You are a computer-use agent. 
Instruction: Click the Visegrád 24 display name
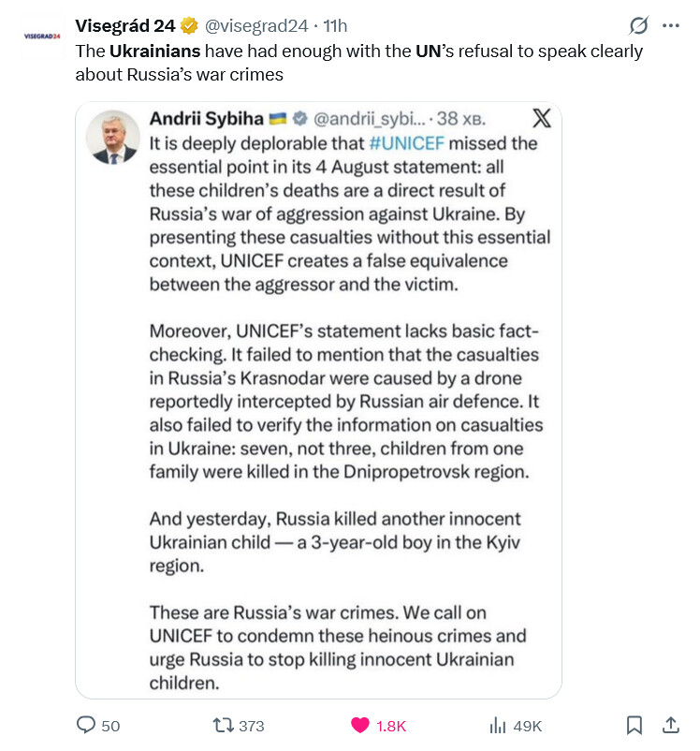click(125, 26)
